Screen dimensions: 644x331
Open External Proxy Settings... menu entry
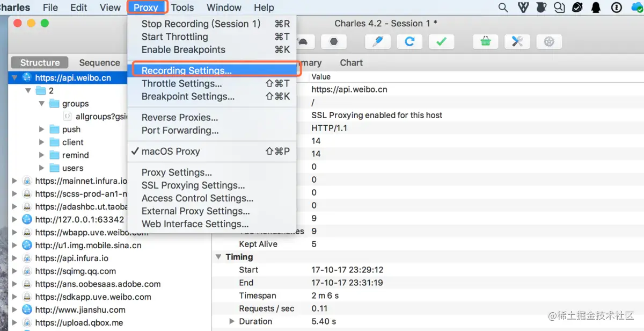(x=212, y=211)
